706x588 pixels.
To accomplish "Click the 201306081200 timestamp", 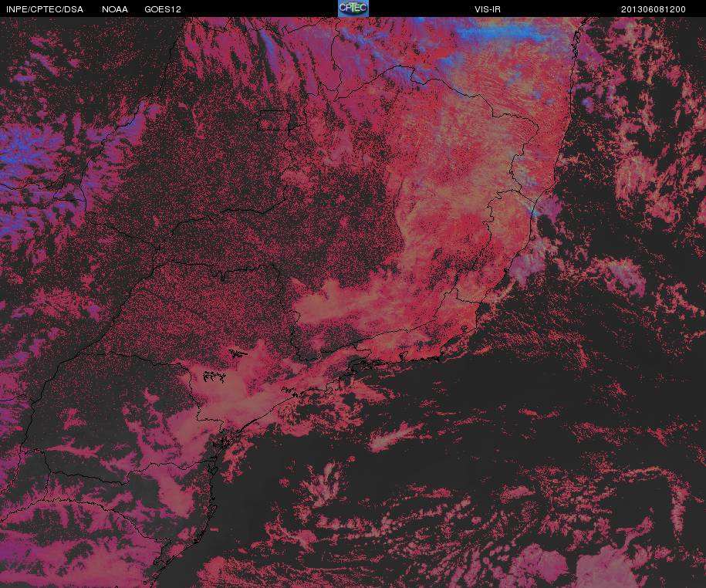I will (654, 9).
